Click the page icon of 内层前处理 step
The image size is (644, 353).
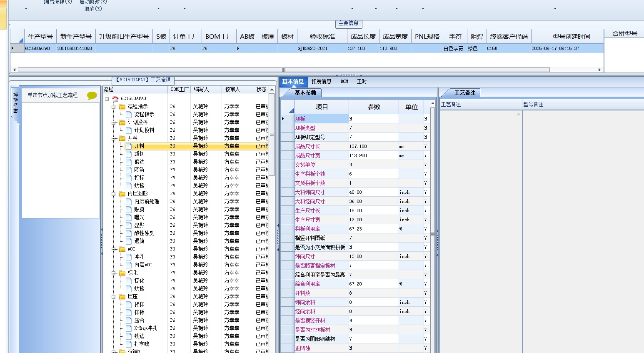pyautogui.click(x=129, y=202)
